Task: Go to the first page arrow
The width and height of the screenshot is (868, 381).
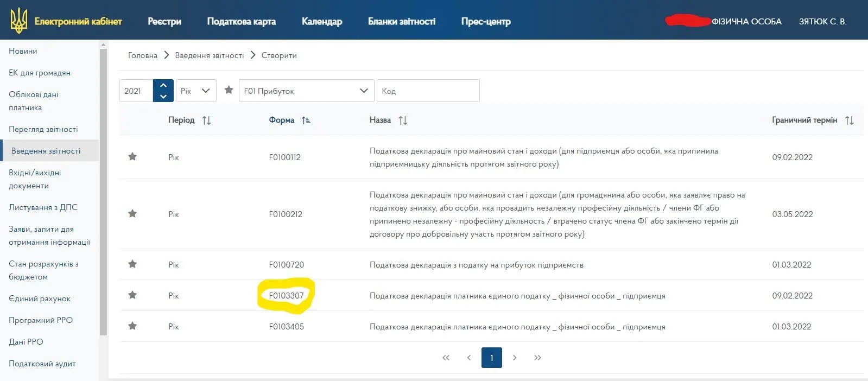Action: pyautogui.click(x=446, y=358)
